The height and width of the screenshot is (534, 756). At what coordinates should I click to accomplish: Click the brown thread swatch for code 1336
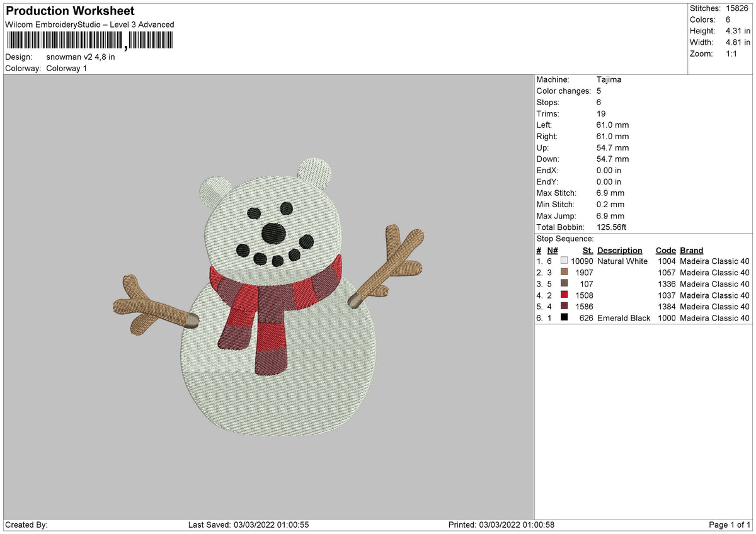coord(564,284)
